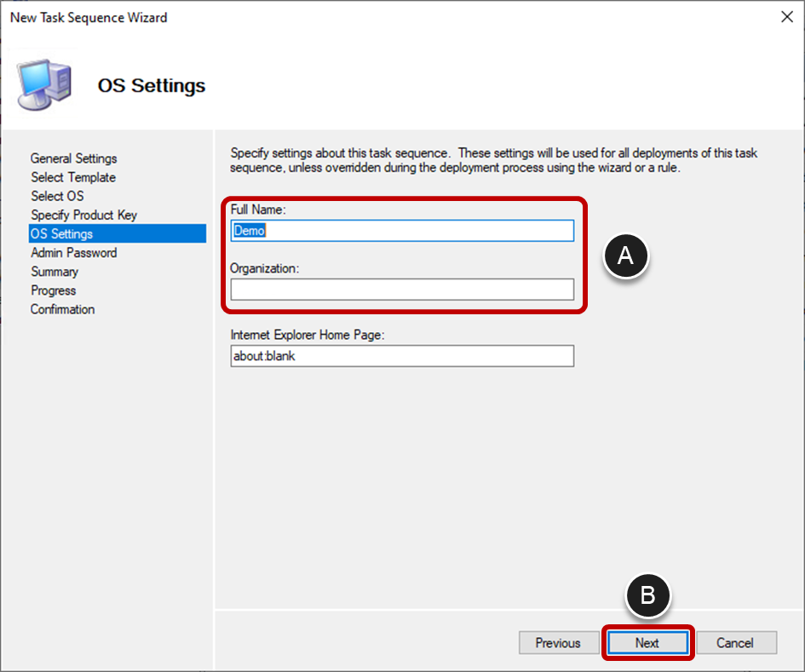Click the callout marker B

point(648,596)
